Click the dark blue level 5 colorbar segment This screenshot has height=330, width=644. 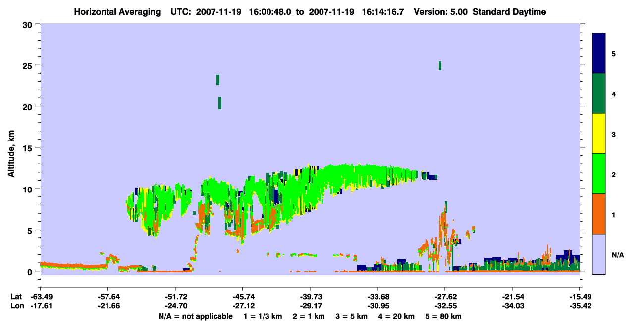(x=599, y=53)
